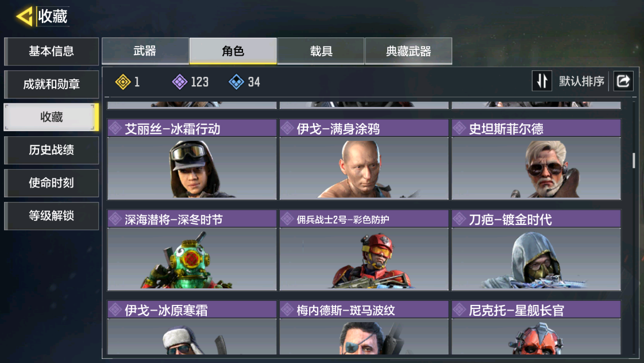Image resolution: width=644 pixels, height=363 pixels.
Task: Open the 典藏武器 tab
Action: [408, 51]
